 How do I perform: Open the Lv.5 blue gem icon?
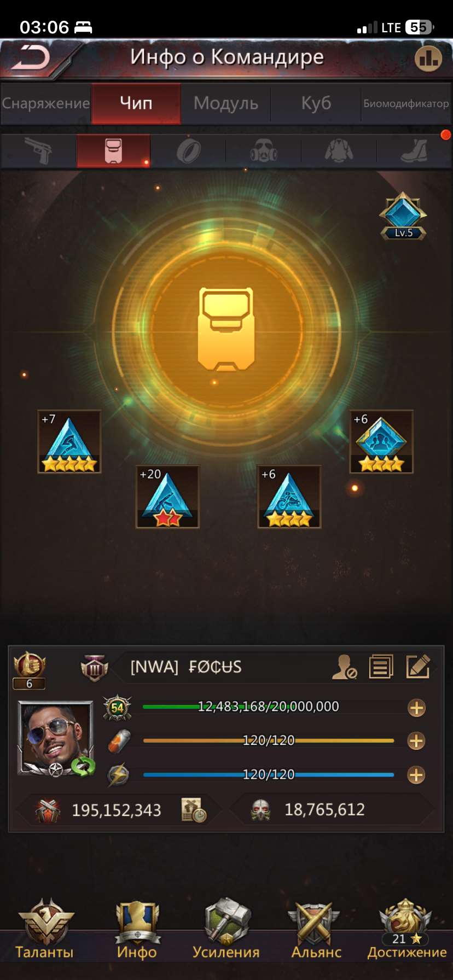[403, 216]
